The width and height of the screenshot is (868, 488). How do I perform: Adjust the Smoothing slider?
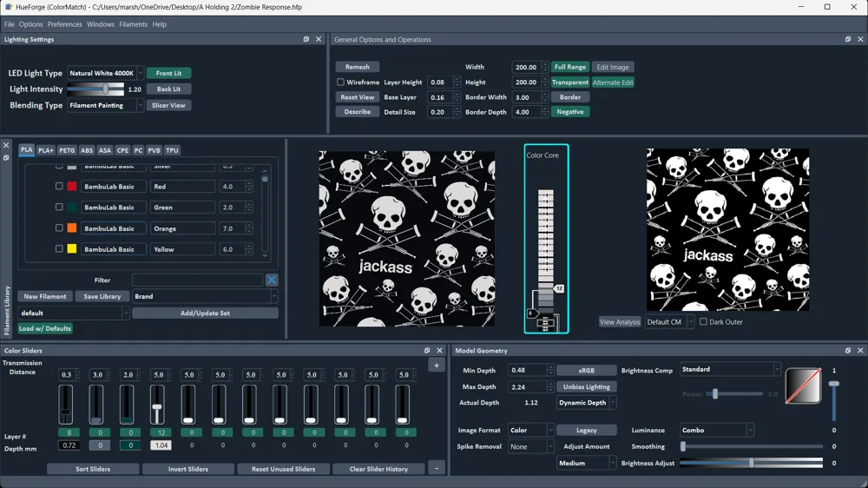pos(752,446)
